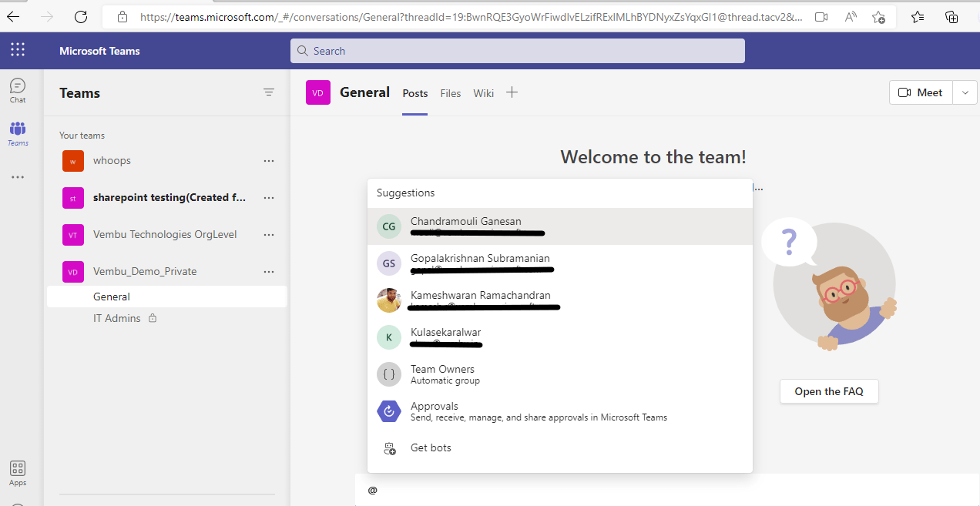
Task: Click the filter teams icon
Action: click(x=269, y=92)
